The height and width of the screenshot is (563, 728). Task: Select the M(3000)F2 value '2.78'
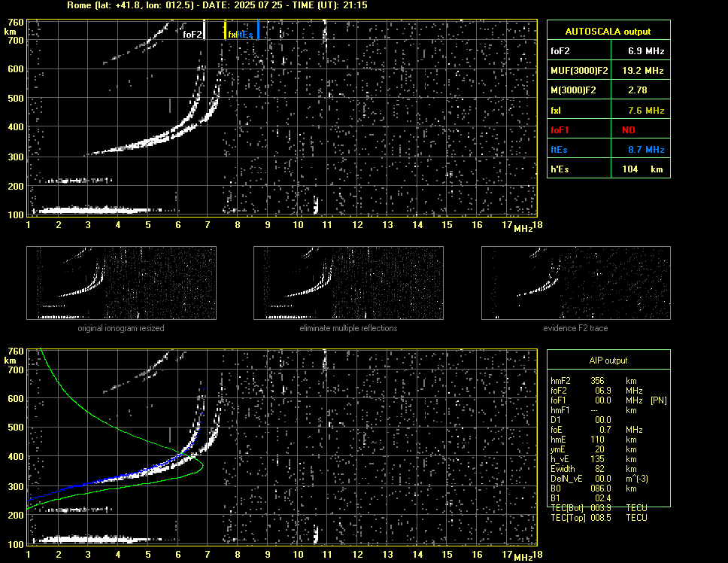click(638, 90)
